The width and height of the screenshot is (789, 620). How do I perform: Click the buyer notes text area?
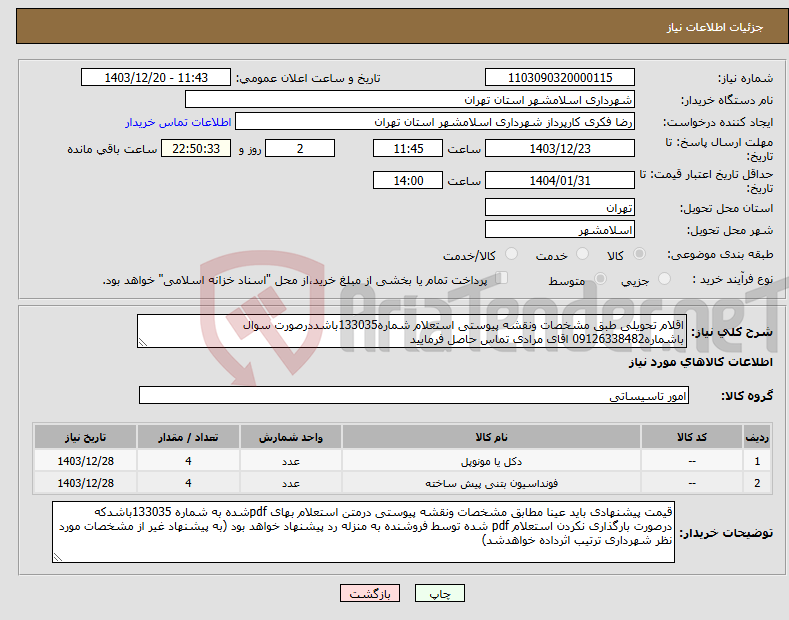pyautogui.click(x=363, y=532)
